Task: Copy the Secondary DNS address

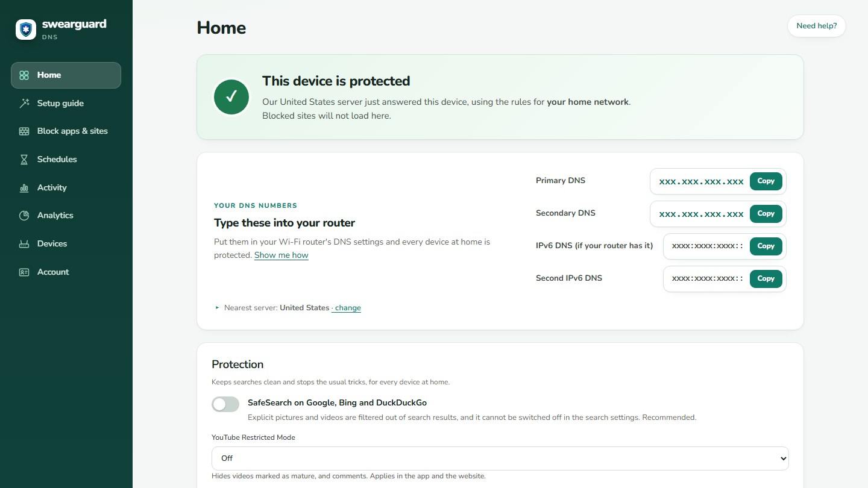Action: tap(766, 214)
